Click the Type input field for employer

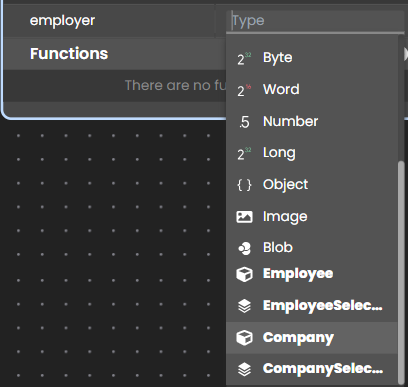coord(315,21)
